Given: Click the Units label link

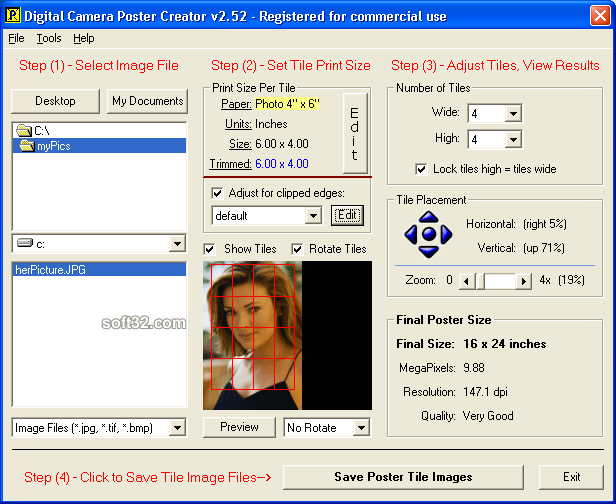Looking at the screenshot, I should (x=238, y=124).
